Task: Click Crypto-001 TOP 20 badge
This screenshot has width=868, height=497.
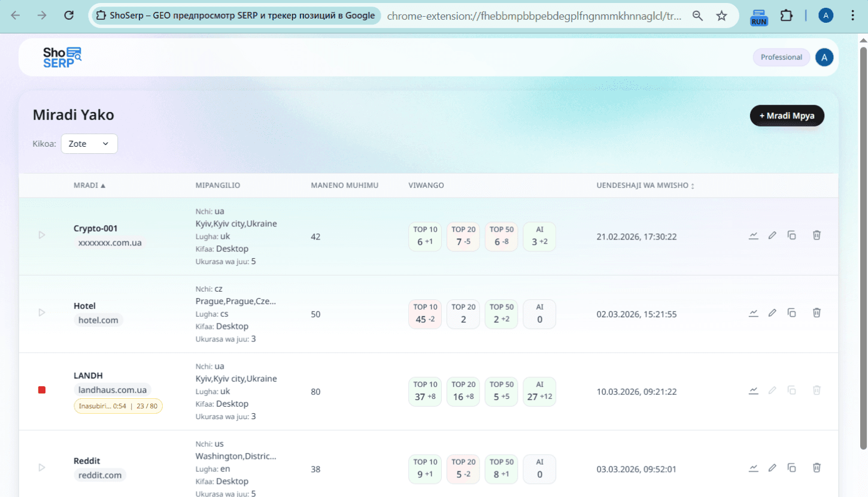Action: pyautogui.click(x=463, y=237)
